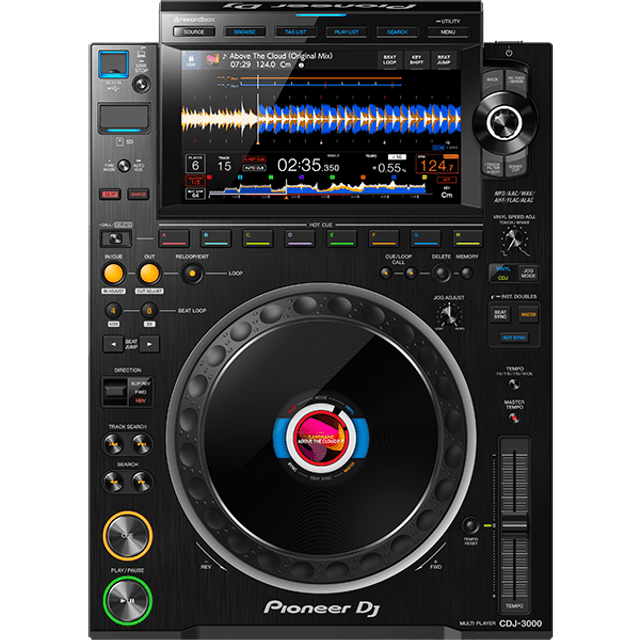Click the BEAT JUMP left arrow button
Viewport: 640px width, 640px height.
pos(113,344)
